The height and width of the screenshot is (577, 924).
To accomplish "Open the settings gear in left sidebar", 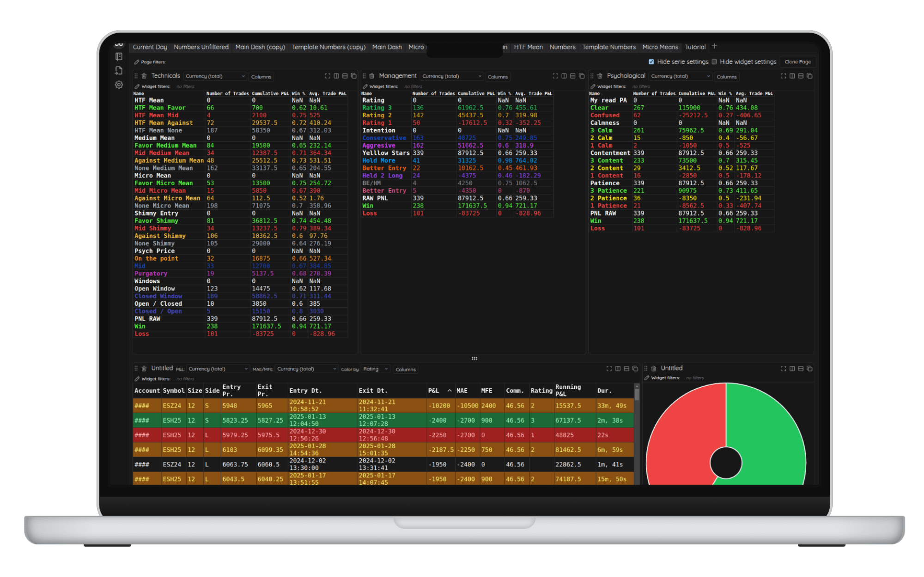I will [119, 85].
